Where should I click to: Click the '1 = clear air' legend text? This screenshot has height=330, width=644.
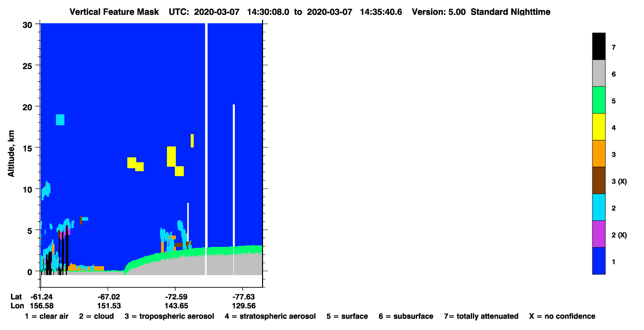pos(47,316)
